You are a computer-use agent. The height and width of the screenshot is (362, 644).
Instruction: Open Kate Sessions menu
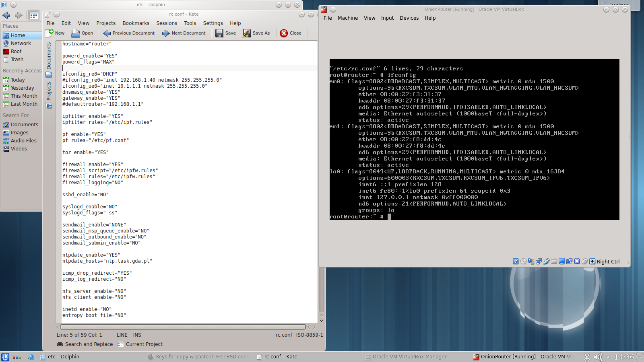[x=167, y=23]
